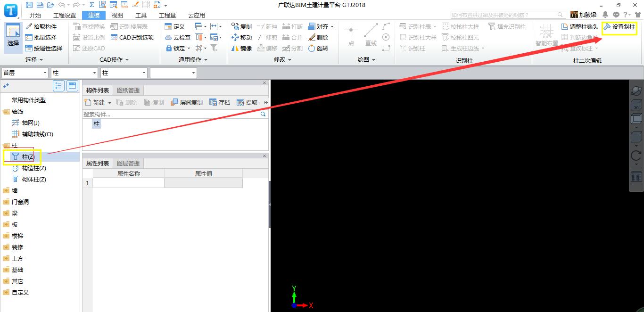The width and height of the screenshot is (644, 312).
Task: Click the 旋转 rotate tool
Action: coord(318,48)
